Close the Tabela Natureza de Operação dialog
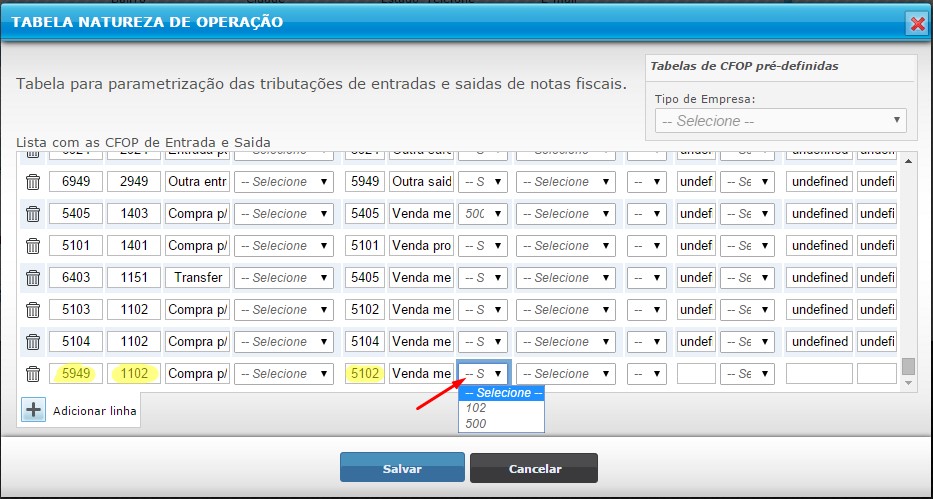The height and width of the screenshot is (499, 933). pyautogui.click(x=917, y=24)
